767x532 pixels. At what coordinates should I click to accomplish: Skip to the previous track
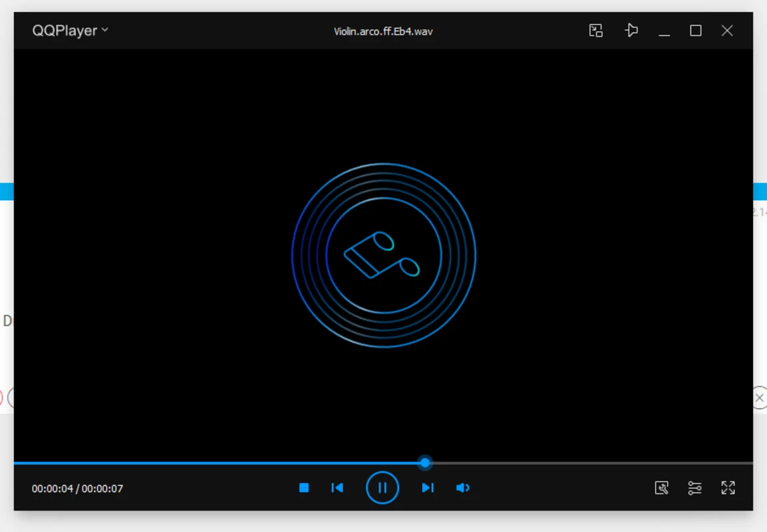point(337,487)
